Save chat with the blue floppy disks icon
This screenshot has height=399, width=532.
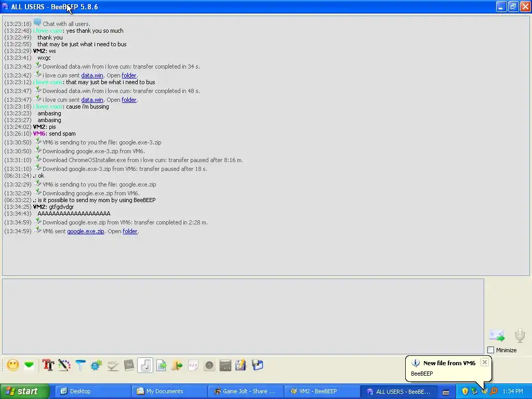[x=258, y=365]
